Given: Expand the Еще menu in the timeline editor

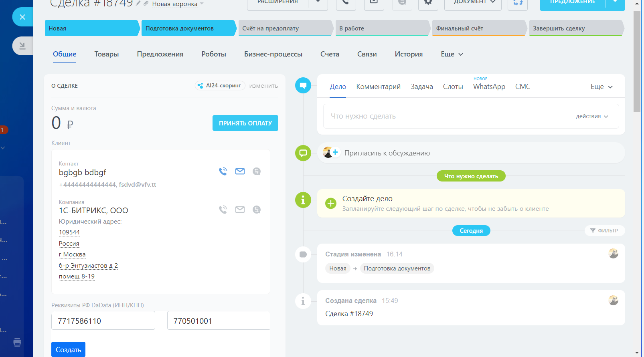Looking at the screenshot, I should (601, 87).
